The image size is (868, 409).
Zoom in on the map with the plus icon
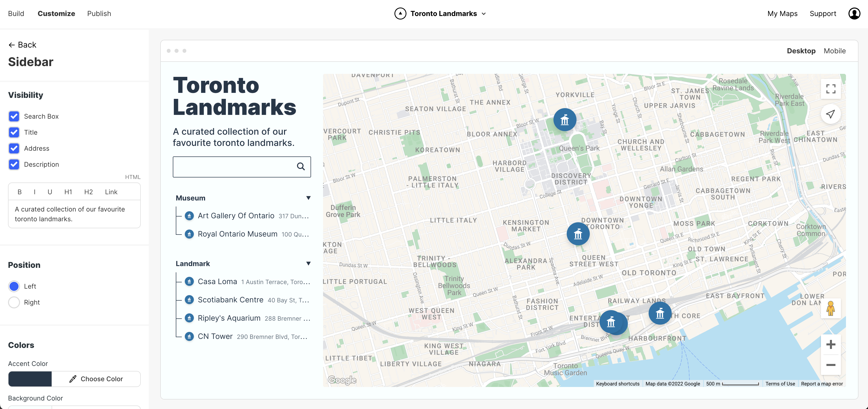click(831, 344)
